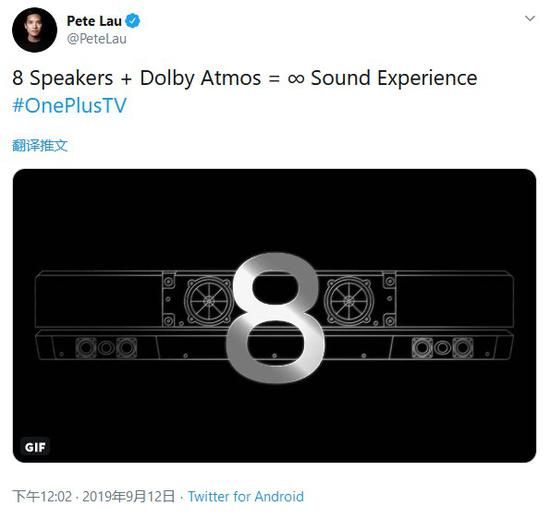Click "Dolby Atmos" in the tweet text

click(201, 78)
